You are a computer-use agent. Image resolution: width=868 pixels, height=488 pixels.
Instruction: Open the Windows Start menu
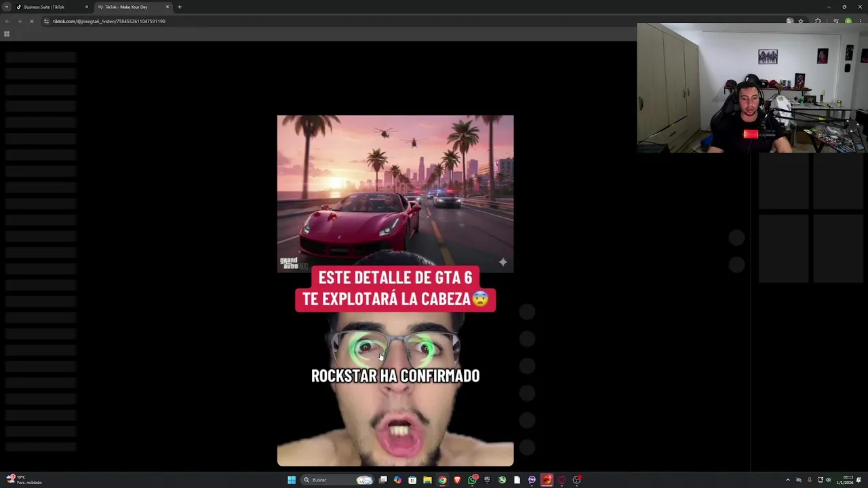292,480
